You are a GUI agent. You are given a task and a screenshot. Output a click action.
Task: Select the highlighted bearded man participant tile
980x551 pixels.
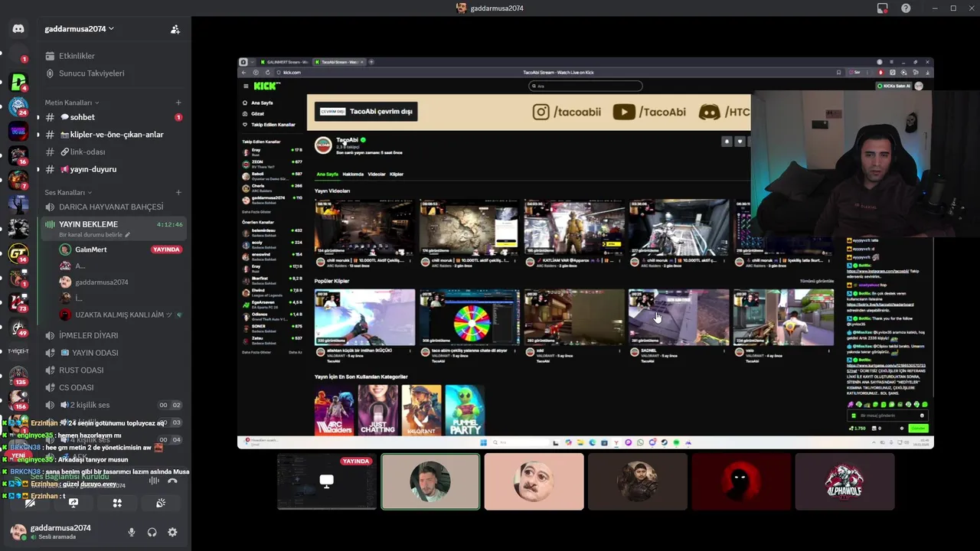[430, 481]
